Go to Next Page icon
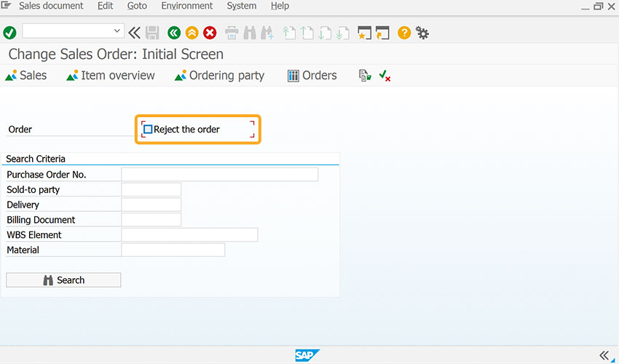Viewport: 619px width, 364px height. click(325, 33)
